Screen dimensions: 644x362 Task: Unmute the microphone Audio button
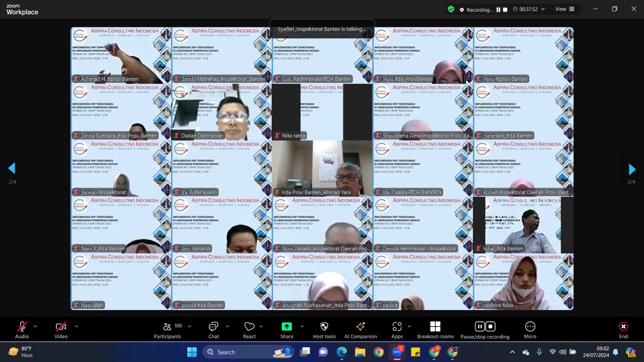click(x=22, y=329)
